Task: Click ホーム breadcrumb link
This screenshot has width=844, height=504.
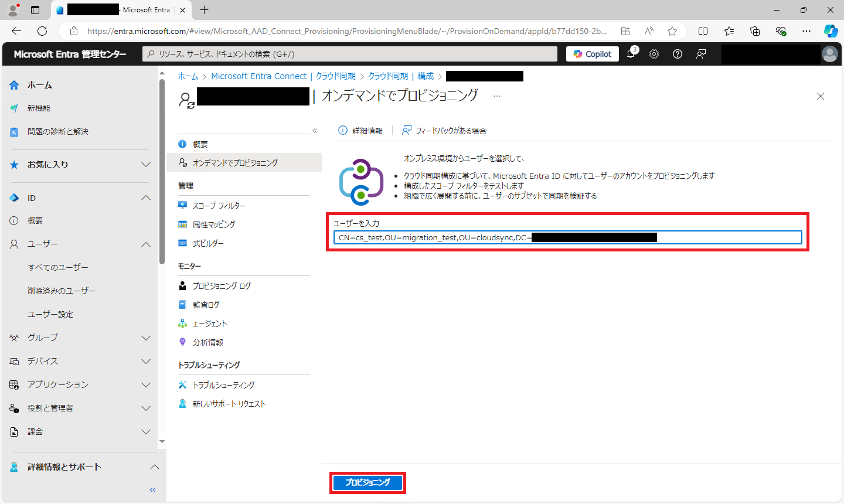Action: 188,76
